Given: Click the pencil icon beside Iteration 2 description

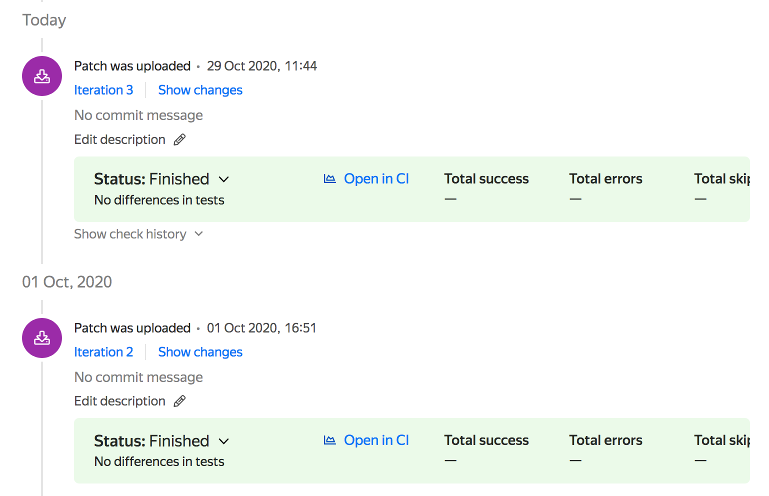Looking at the screenshot, I should click(x=180, y=401).
